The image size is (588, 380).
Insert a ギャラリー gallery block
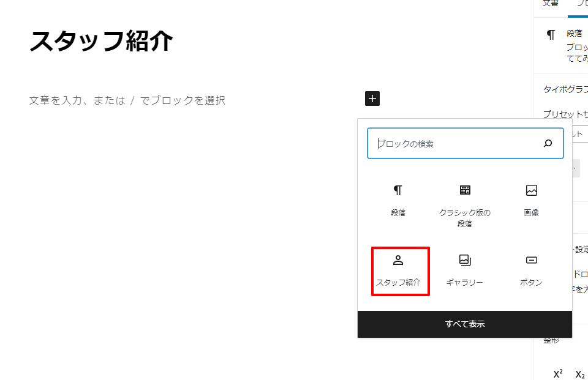(465, 270)
